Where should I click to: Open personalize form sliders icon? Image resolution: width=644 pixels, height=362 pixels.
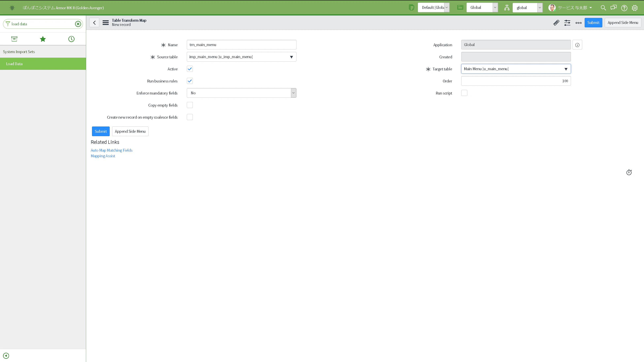567,23
